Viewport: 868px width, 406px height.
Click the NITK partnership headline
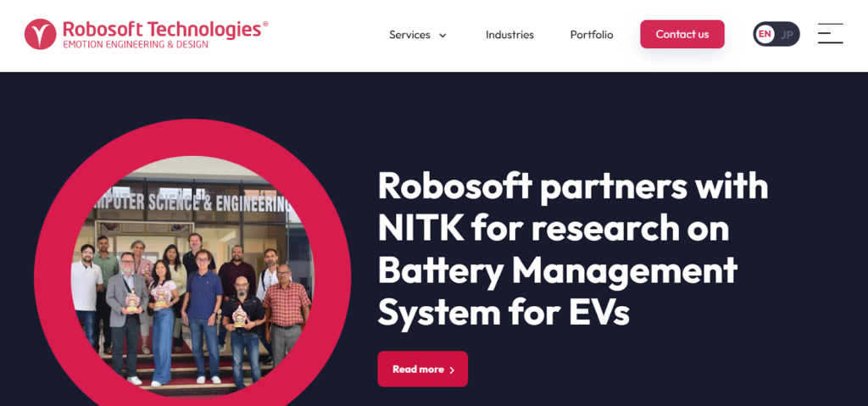(x=573, y=248)
